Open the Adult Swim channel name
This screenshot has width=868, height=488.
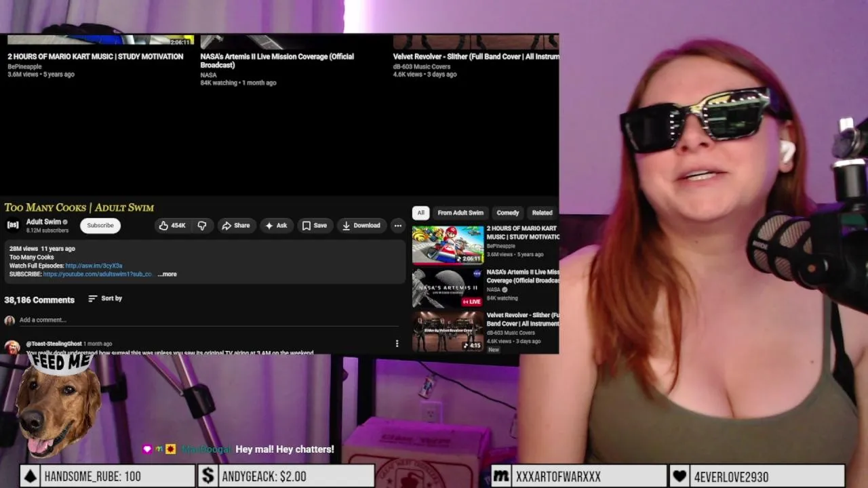tap(44, 222)
